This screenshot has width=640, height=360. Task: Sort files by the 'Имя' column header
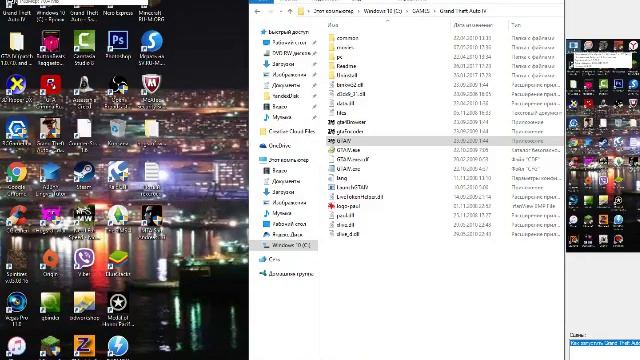coord(388,25)
